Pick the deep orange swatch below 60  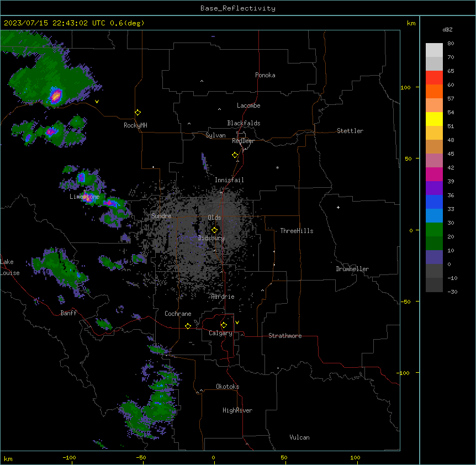(x=434, y=91)
